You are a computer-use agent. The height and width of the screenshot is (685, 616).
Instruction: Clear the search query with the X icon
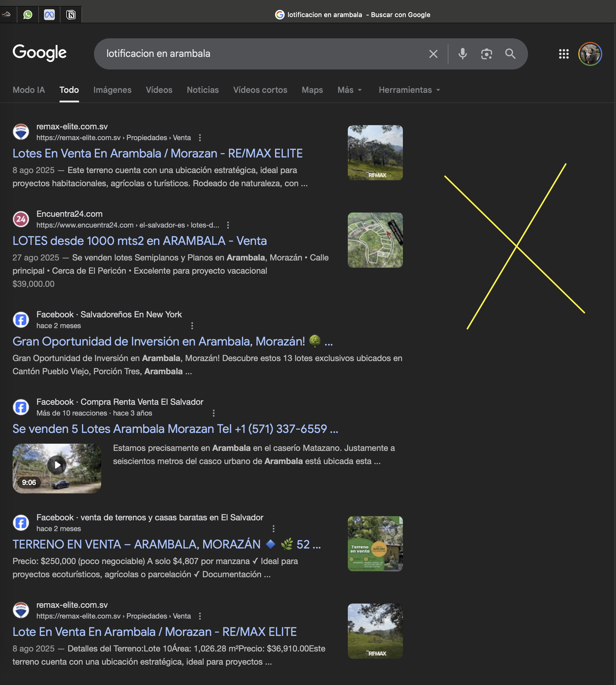433,54
